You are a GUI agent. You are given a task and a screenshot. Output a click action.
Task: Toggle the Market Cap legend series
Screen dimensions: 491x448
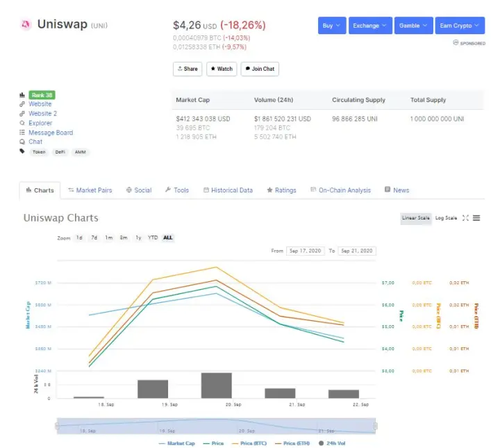tap(177, 443)
